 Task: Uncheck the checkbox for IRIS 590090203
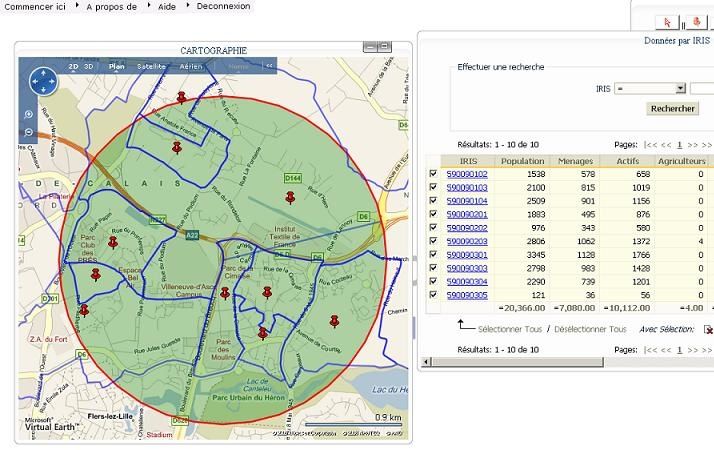433,240
